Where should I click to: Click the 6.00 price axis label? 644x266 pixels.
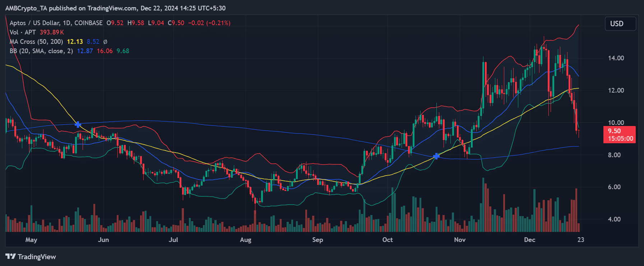click(614, 187)
